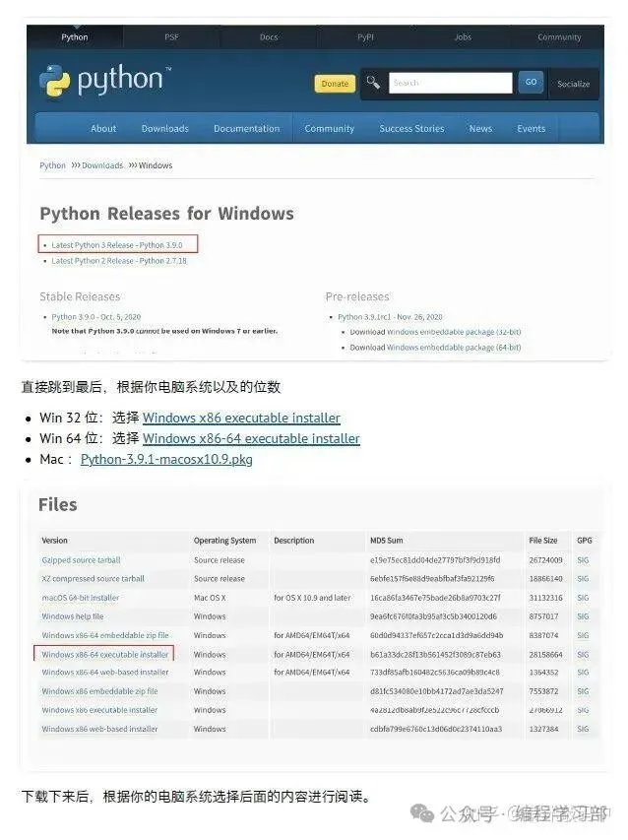Click macOS 64-bit installer link
Viewport: 628px width, 840px height.
[81, 598]
